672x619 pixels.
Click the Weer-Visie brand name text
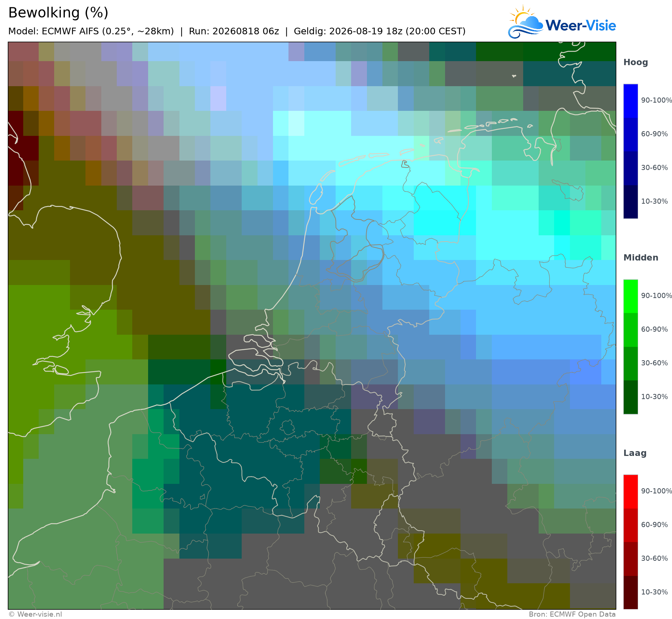[581, 25]
